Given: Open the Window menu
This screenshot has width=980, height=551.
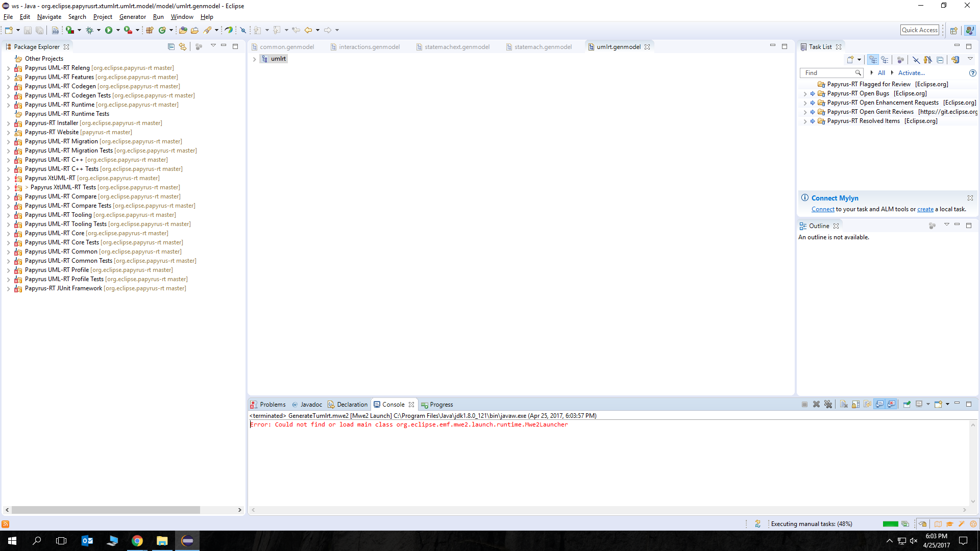Looking at the screenshot, I should (x=182, y=17).
